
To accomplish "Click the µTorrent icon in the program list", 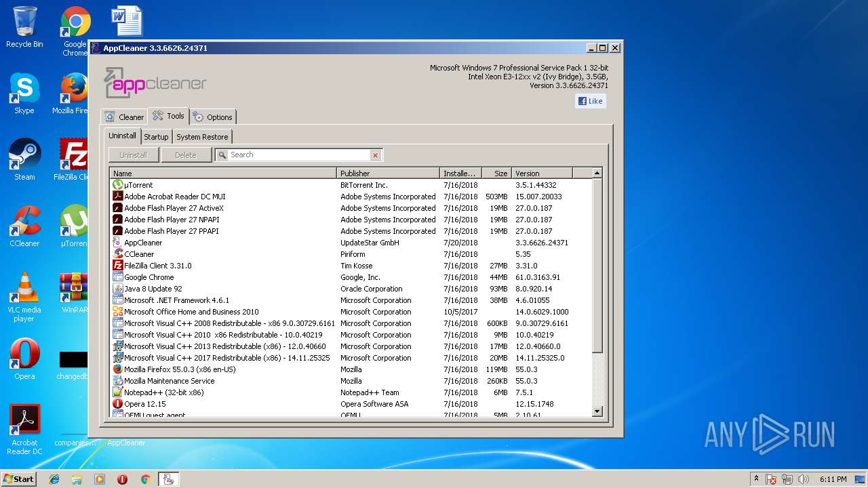I will tap(118, 185).
